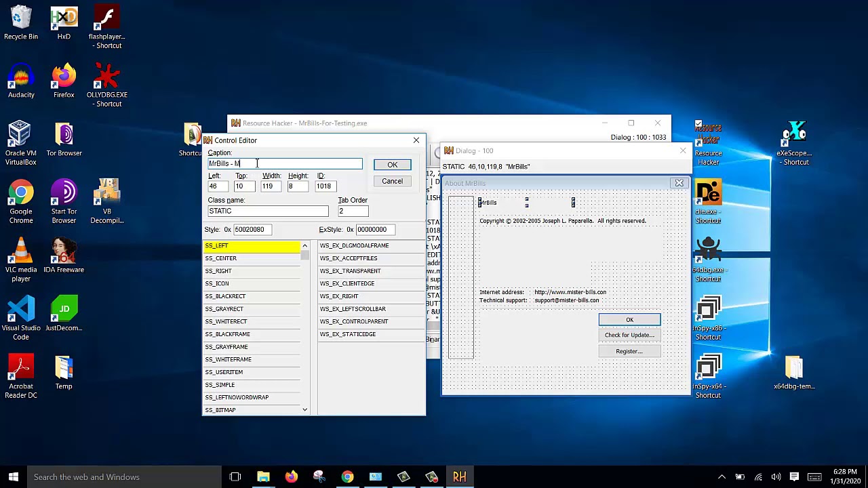Open JustDecompile desktop icon
The height and width of the screenshot is (488, 868).
point(64,314)
